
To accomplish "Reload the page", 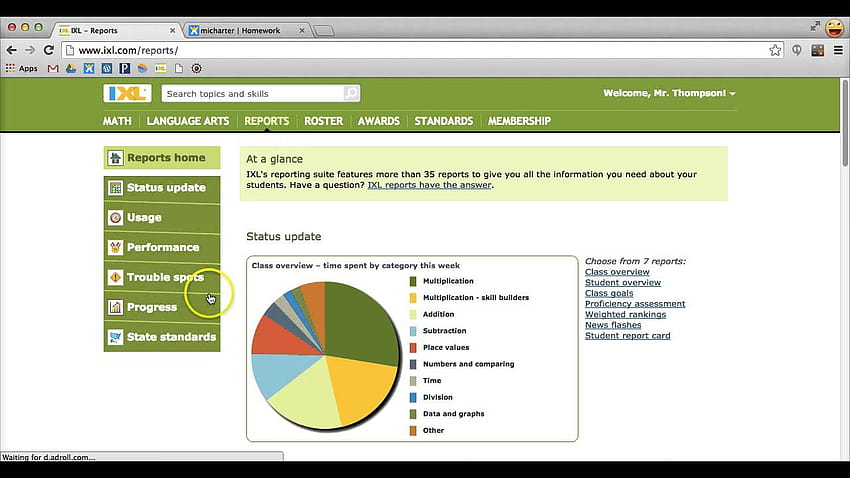I will (49, 50).
